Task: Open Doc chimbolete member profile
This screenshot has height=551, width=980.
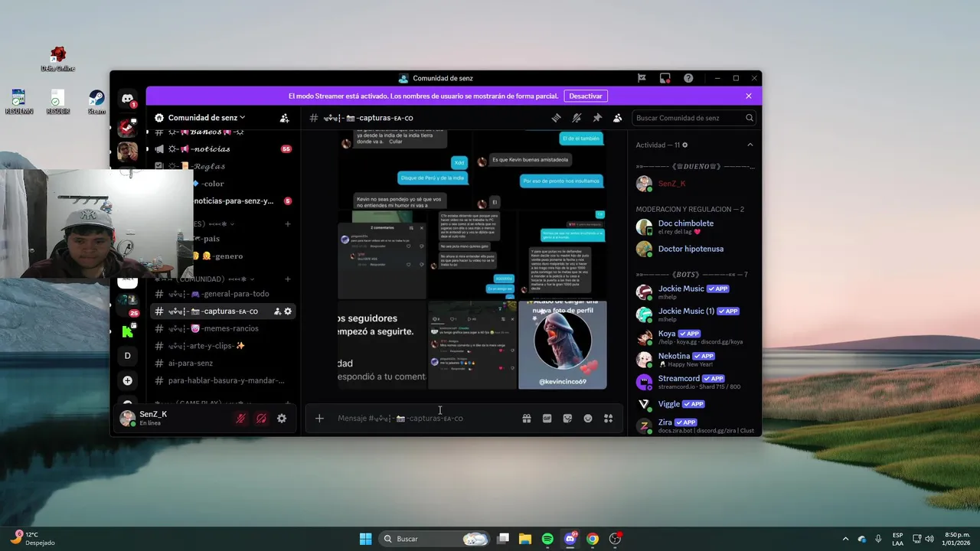Action: (x=694, y=227)
